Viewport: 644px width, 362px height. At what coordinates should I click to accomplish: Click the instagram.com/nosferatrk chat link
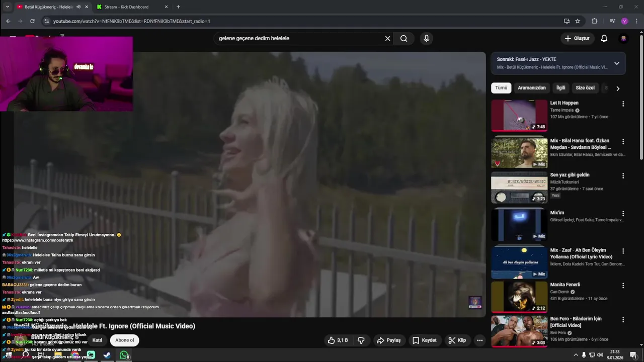38,240
